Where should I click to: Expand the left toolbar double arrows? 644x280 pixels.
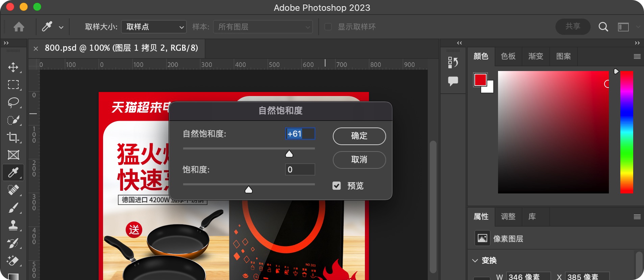coord(6,43)
